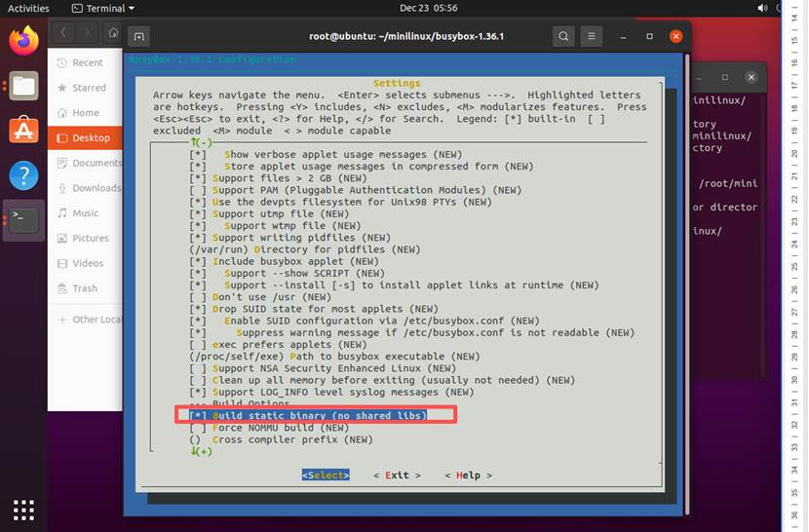Toggle Support writing pidfiles
Image resolution: width=809 pixels, height=532 pixels.
pyautogui.click(x=289, y=238)
